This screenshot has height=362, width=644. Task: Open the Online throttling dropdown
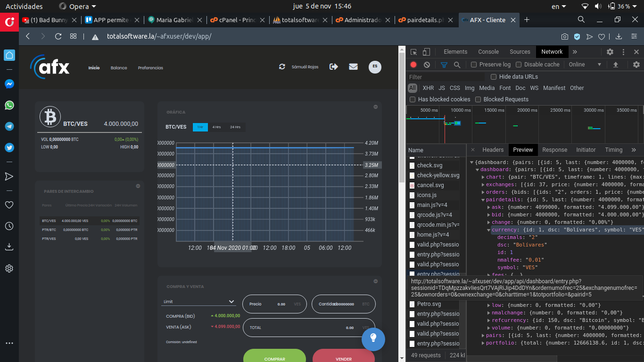point(585,65)
